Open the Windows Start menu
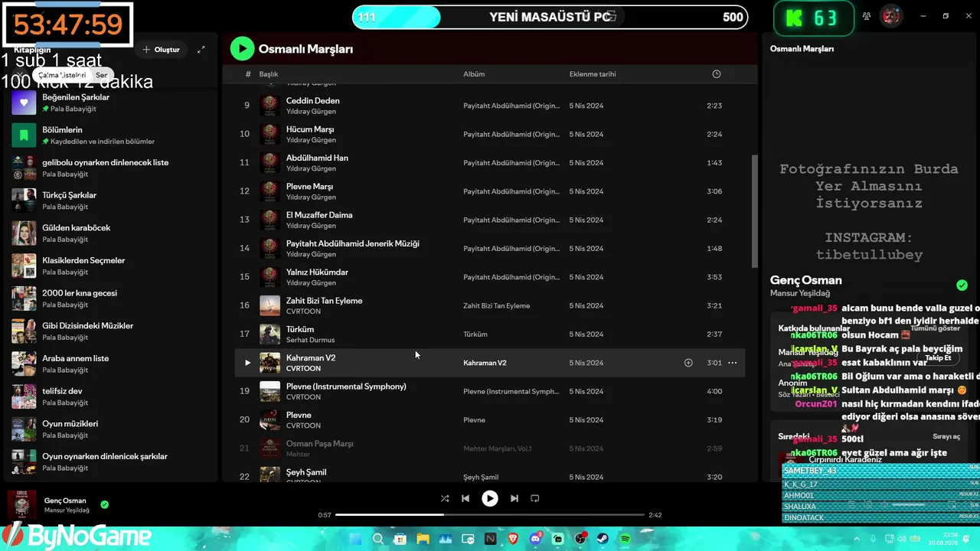 [x=356, y=540]
